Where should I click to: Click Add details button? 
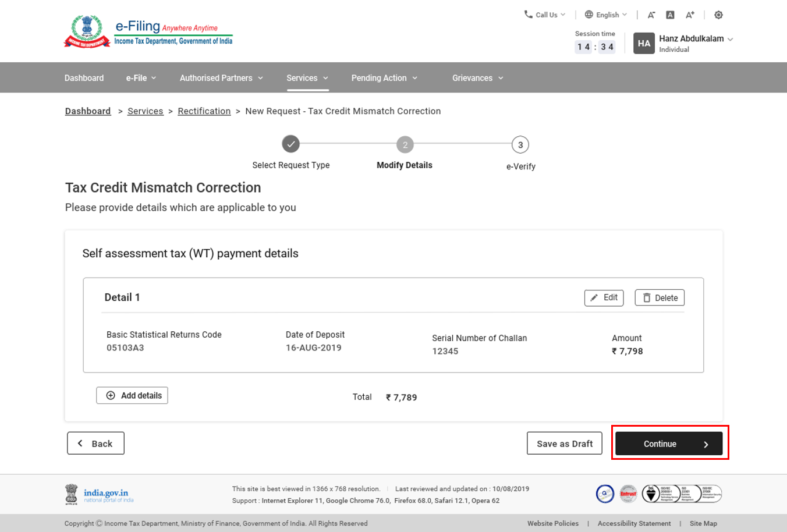pyautogui.click(x=132, y=395)
